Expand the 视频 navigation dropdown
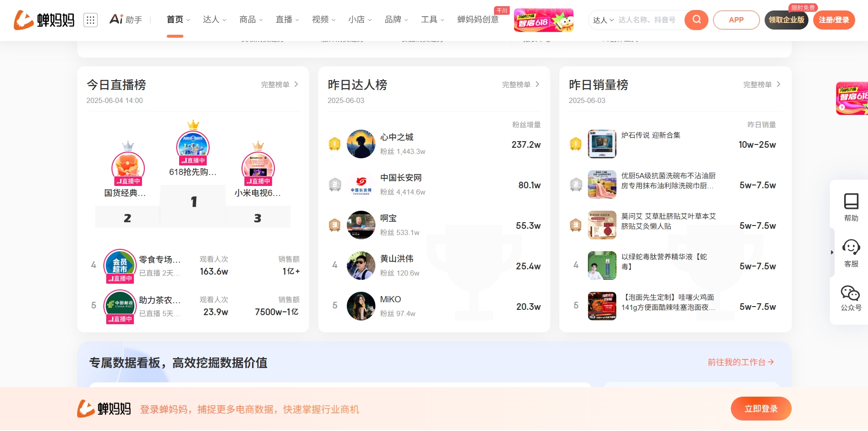Image resolution: width=868 pixels, height=431 pixels. coord(323,20)
